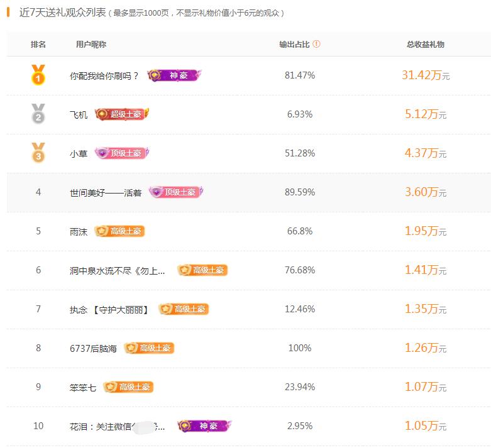Click the 顶级土豪 badge next to 小草

(122, 153)
